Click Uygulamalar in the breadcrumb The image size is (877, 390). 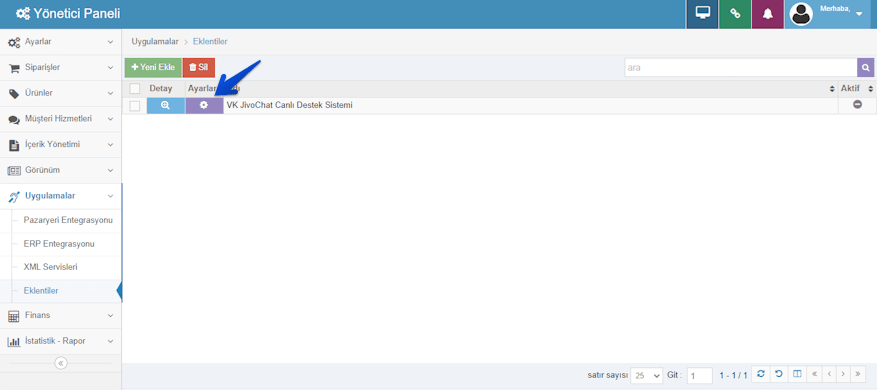(x=155, y=41)
